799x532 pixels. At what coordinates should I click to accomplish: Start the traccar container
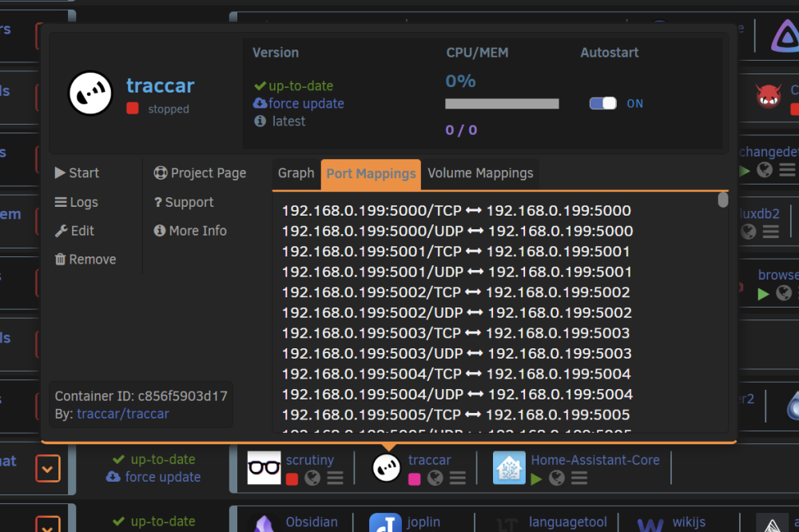point(77,173)
